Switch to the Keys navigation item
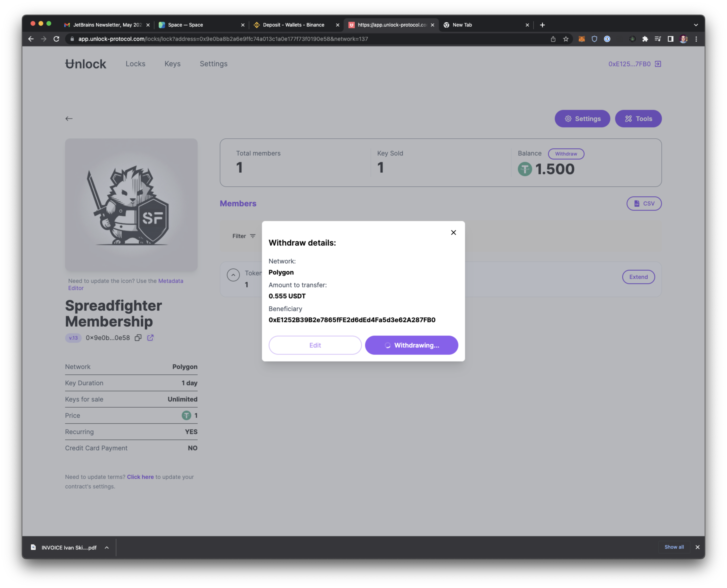The image size is (727, 588). pos(172,64)
